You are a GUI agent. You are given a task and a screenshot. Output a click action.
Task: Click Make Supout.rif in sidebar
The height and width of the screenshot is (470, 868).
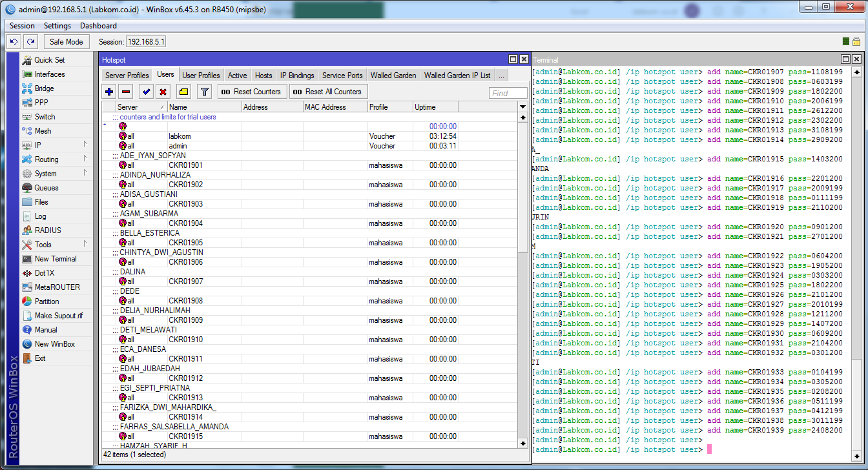point(58,316)
